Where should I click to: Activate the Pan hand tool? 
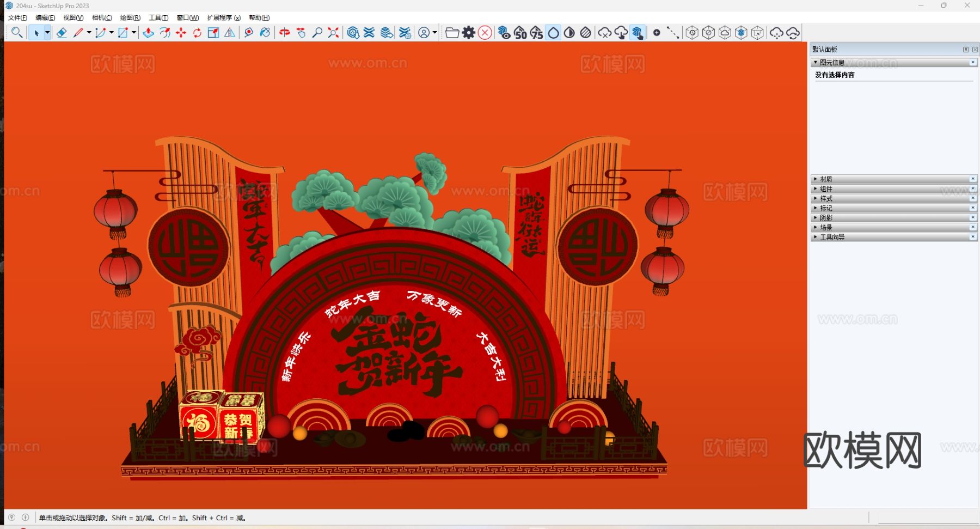301,33
